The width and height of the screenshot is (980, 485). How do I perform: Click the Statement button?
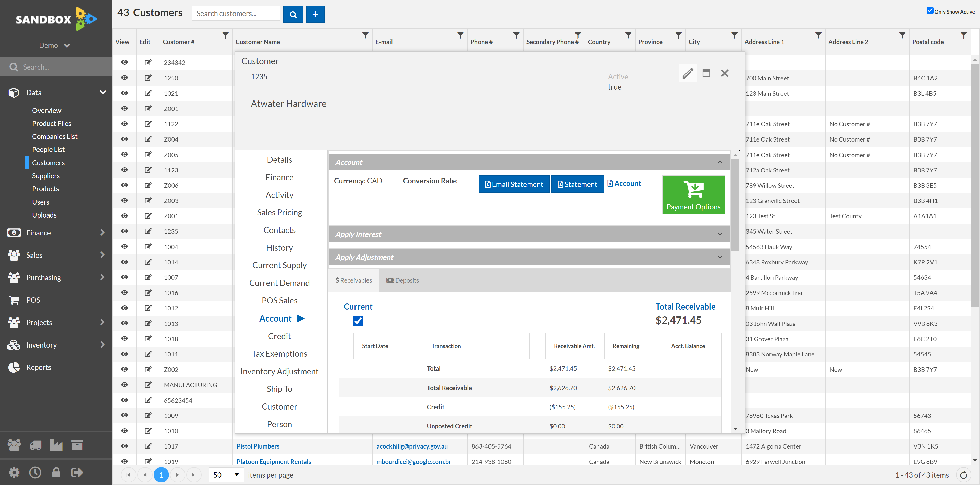[576, 184]
